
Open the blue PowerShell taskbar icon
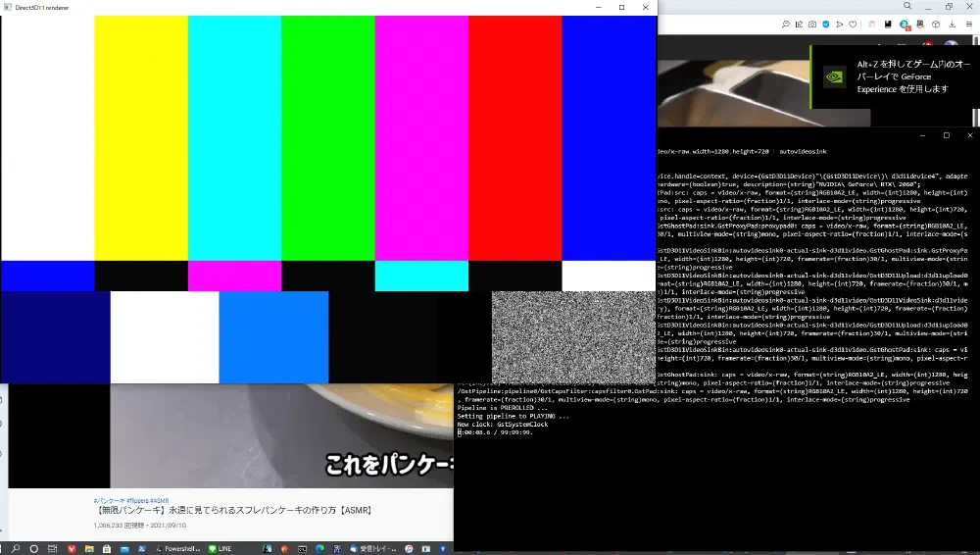click(x=142, y=549)
